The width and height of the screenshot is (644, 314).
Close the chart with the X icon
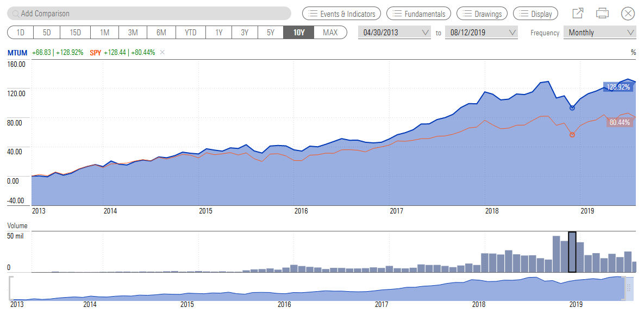pyautogui.click(x=628, y=14)
